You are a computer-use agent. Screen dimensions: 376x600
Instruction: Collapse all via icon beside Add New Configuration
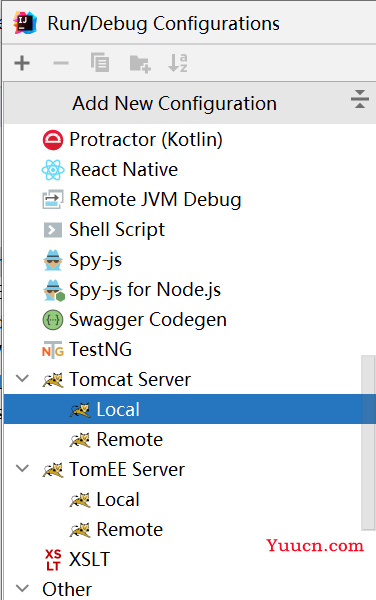[360, 99]
